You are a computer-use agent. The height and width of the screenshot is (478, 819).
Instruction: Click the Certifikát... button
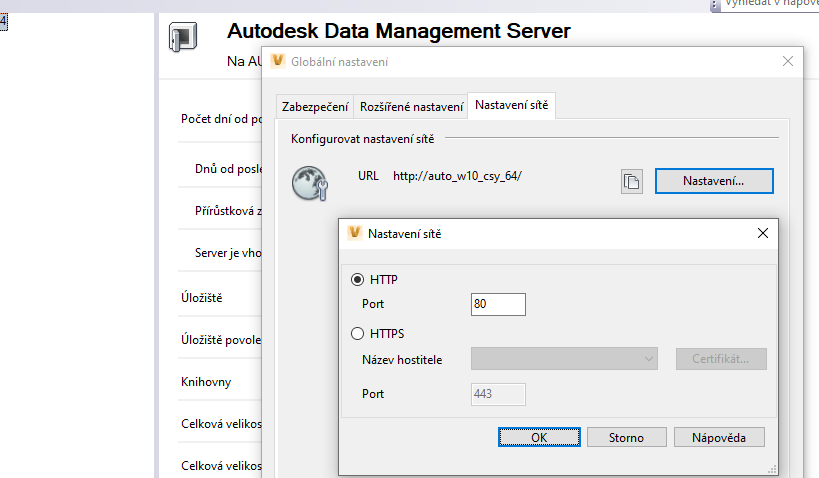721,359
